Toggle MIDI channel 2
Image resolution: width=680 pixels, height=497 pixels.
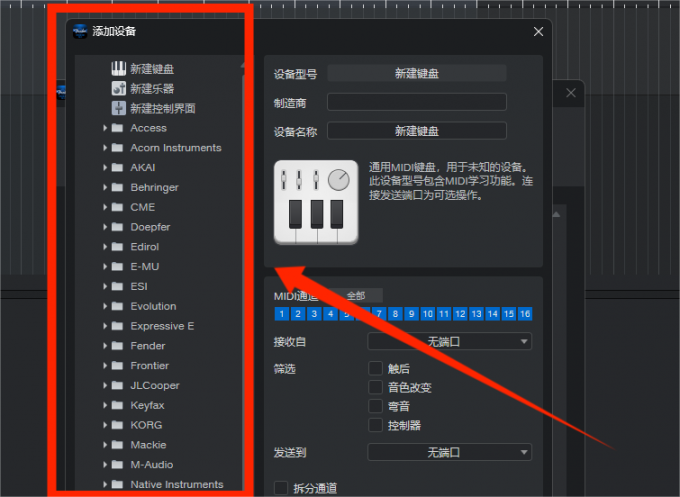pos(298,314)
